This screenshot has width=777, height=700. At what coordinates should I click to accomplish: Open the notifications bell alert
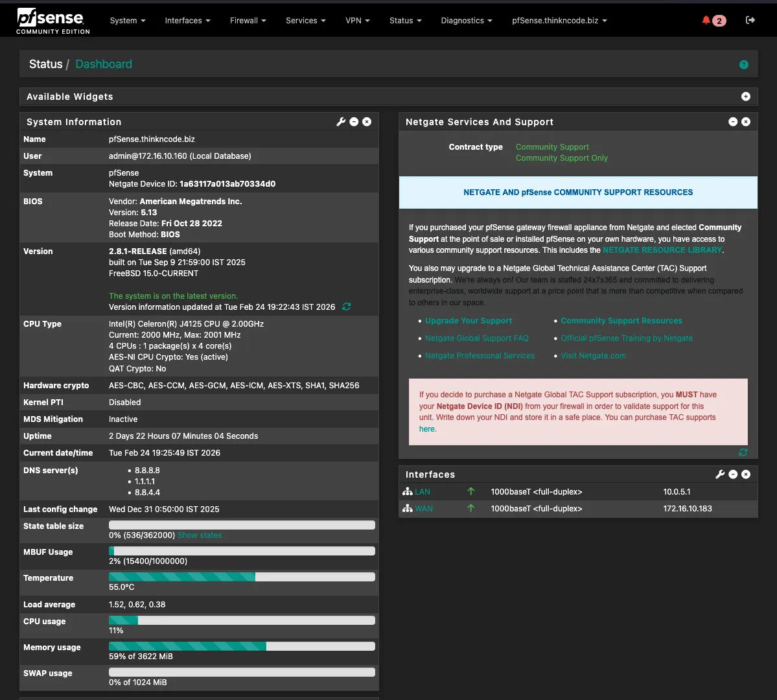pyautogui.click(x=706, y=20)
